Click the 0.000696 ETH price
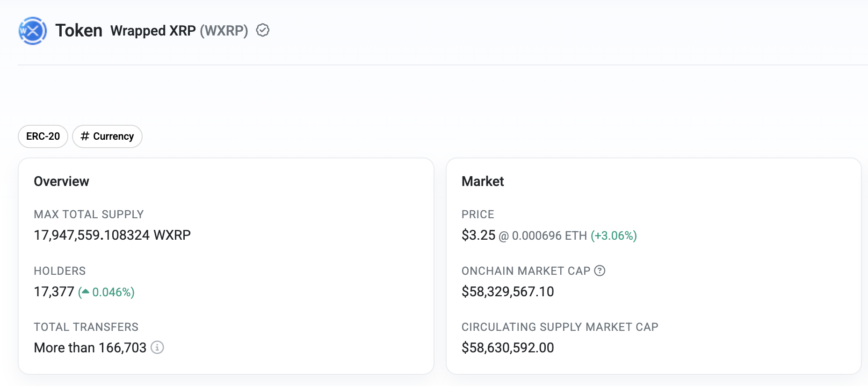This screenshot has height=386, width=868. coord(549,236)
